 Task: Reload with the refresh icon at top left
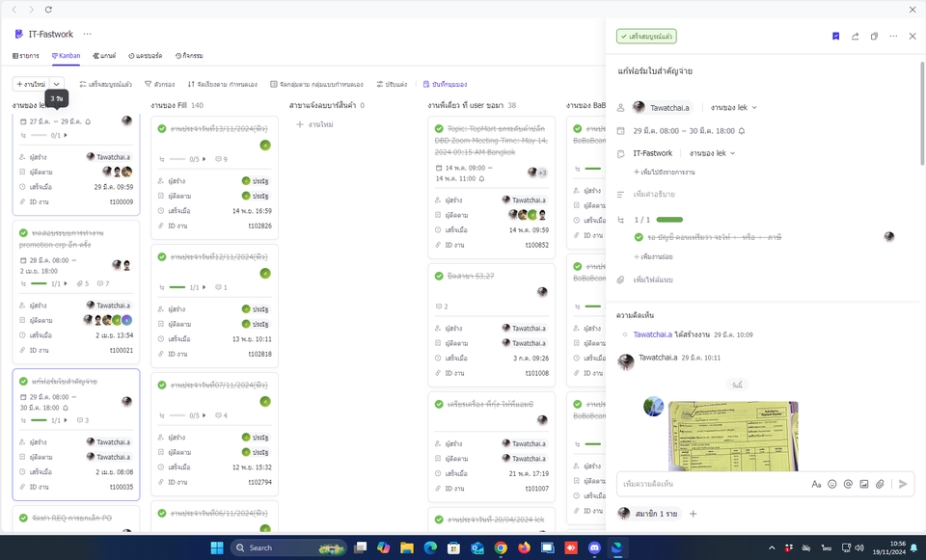[x=48, y=10]
